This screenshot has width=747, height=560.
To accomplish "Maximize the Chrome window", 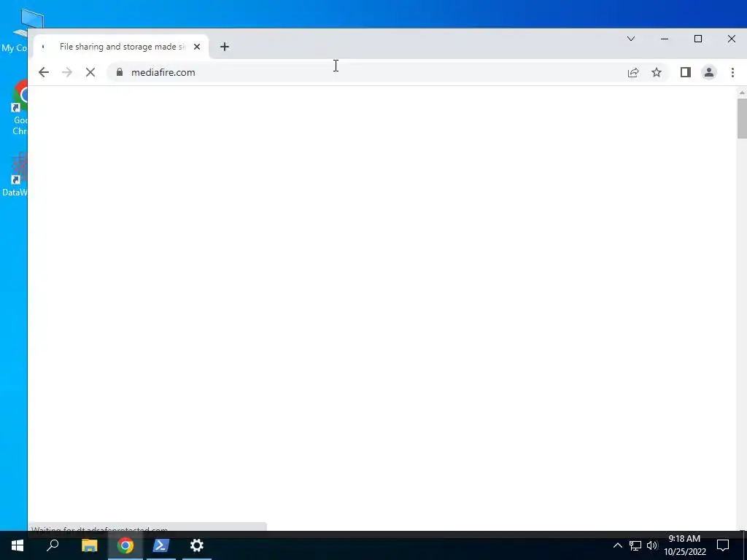I will 698,39.
